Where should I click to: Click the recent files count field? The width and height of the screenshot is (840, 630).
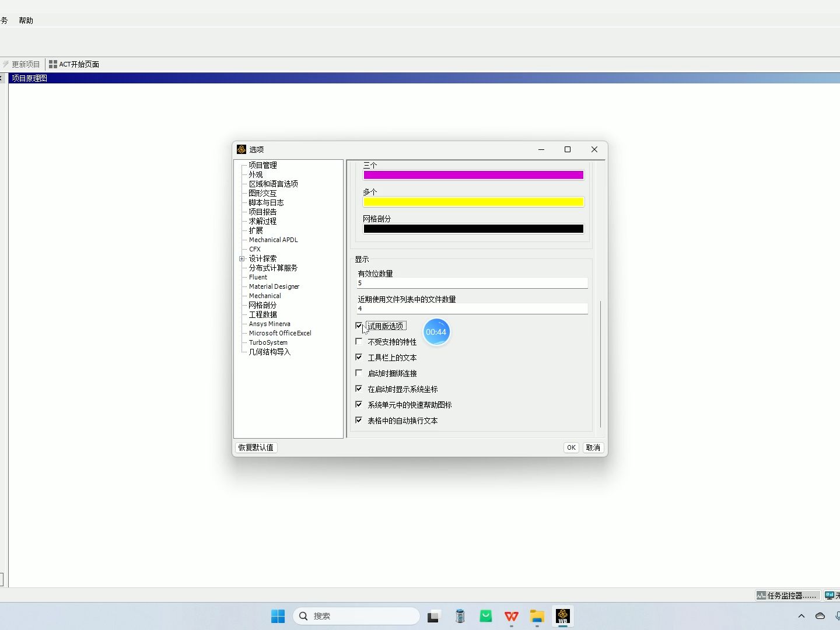473,309
